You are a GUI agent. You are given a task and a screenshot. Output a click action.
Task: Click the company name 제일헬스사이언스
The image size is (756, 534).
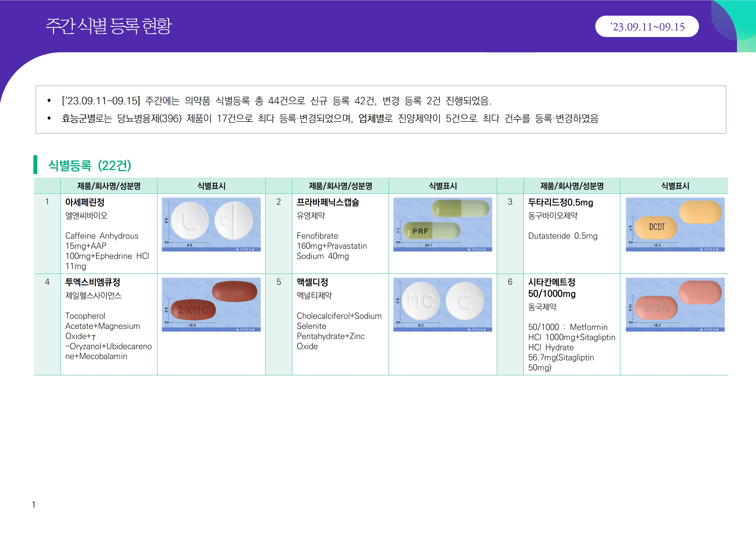click(x=93, y=295)
